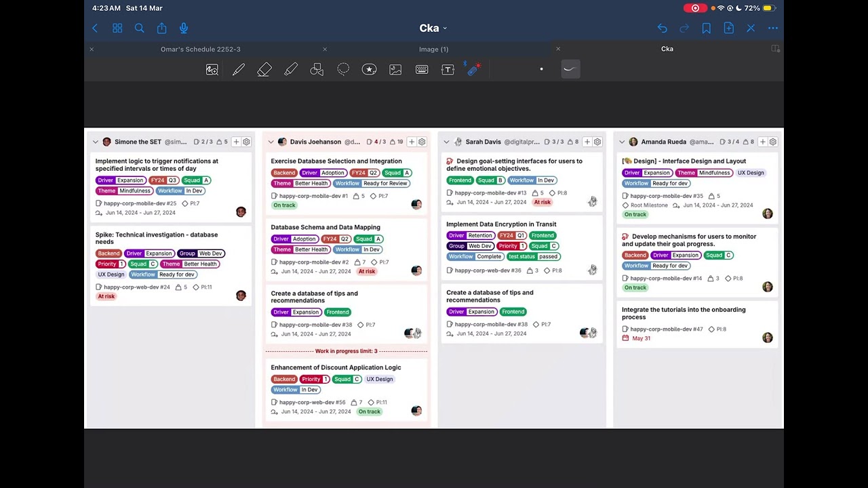Viewport: 868px width, 488px height.
Task: Add a new page
Action: (x=728, y=28)
